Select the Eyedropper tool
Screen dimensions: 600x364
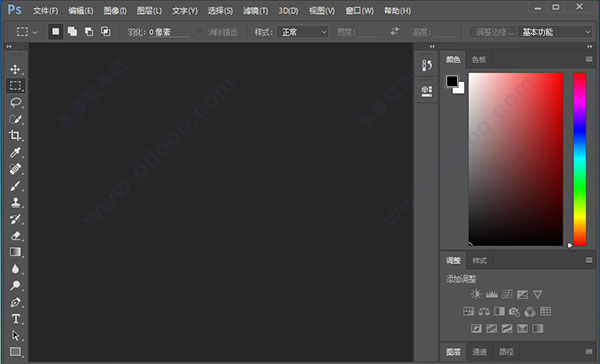(x=15, y=152)
